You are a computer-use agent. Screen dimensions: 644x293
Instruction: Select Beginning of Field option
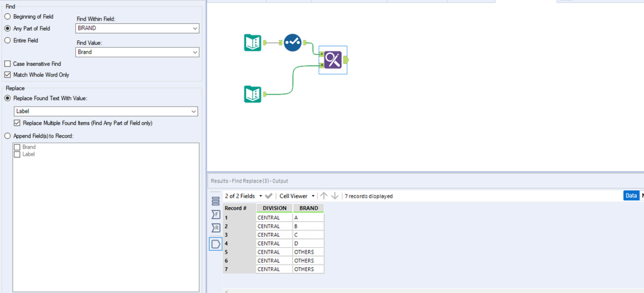pos(7,16)
